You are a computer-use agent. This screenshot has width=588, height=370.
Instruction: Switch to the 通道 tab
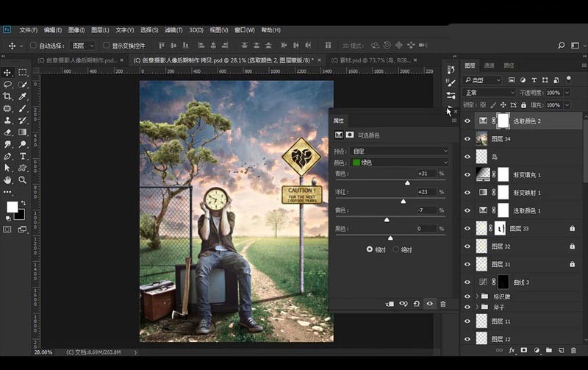pyautogui.click(x=489, y=65)
